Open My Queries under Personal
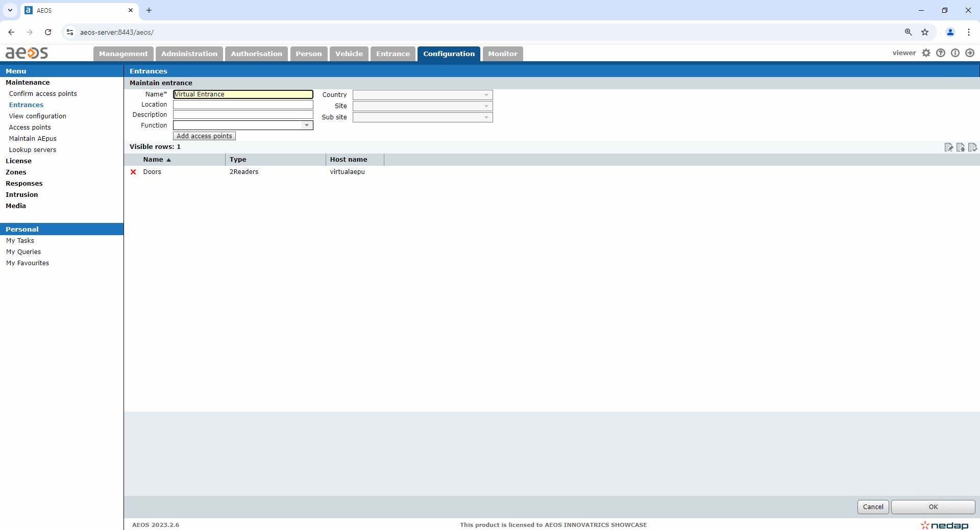 pos(23,252)
